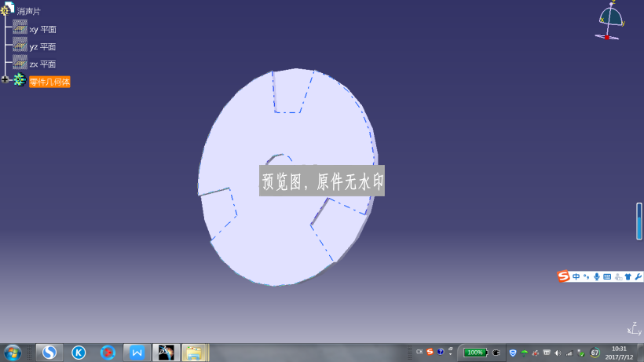Image resolution: width=644 pixels, height=362 pixels.
Task: Click the Safely Remove Hardware tray icon
Action: [x=580, y=353]
